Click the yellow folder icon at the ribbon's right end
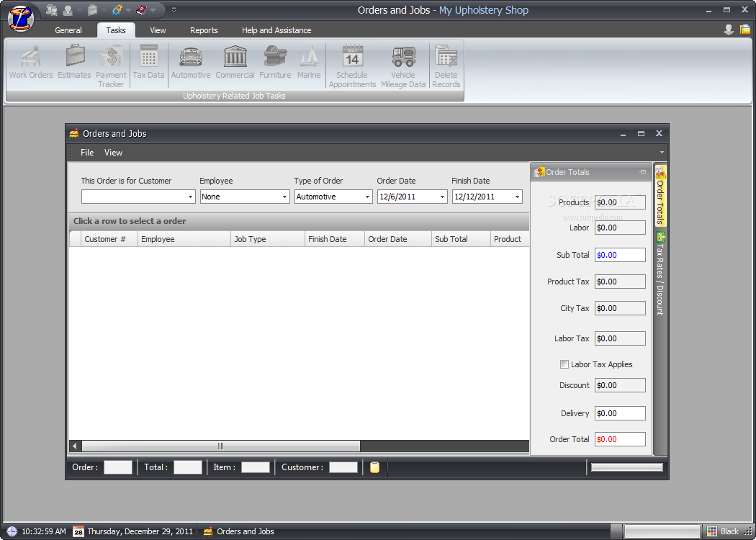This screenshot has width=756, height=540. coord(745,30)
